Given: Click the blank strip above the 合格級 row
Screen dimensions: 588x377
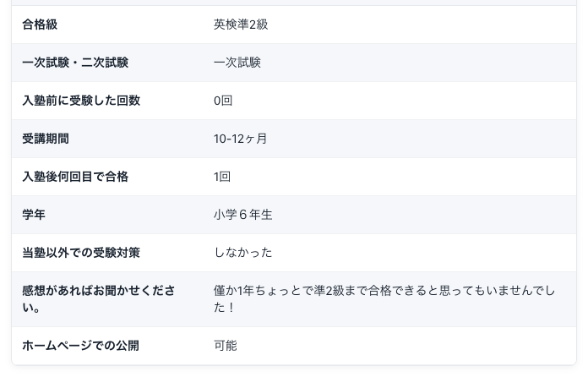Looking at the screenshot, I should (x=294, y=3).
